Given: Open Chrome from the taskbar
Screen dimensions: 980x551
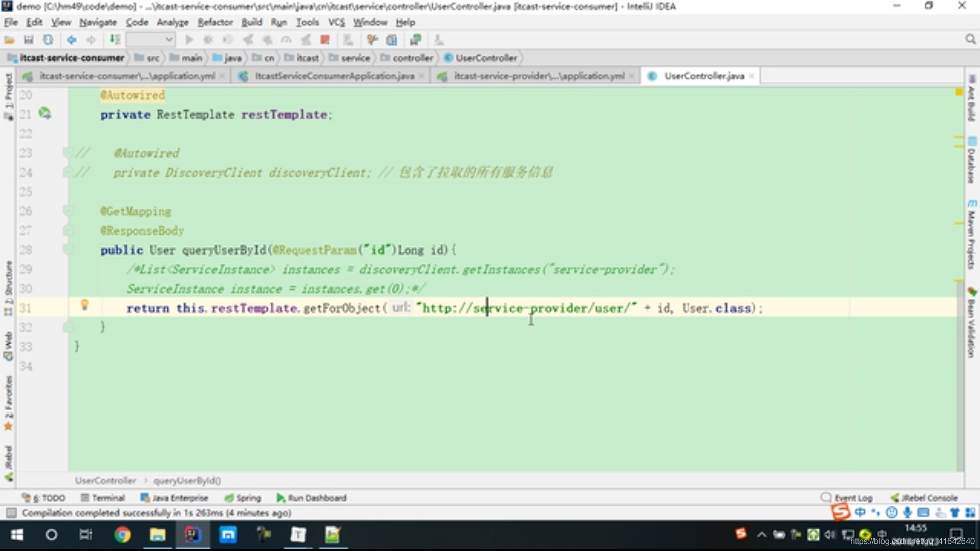Looking at the screenshot, I should [122, 535].
